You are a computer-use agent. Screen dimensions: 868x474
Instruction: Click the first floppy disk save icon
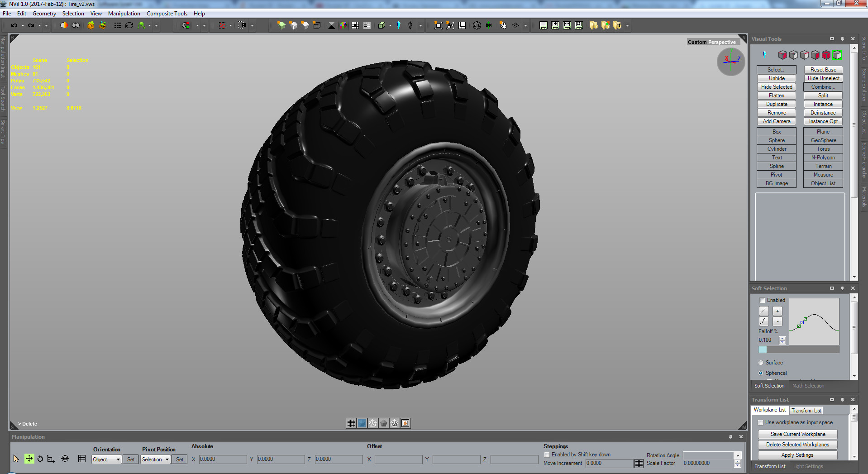(543, 25)
